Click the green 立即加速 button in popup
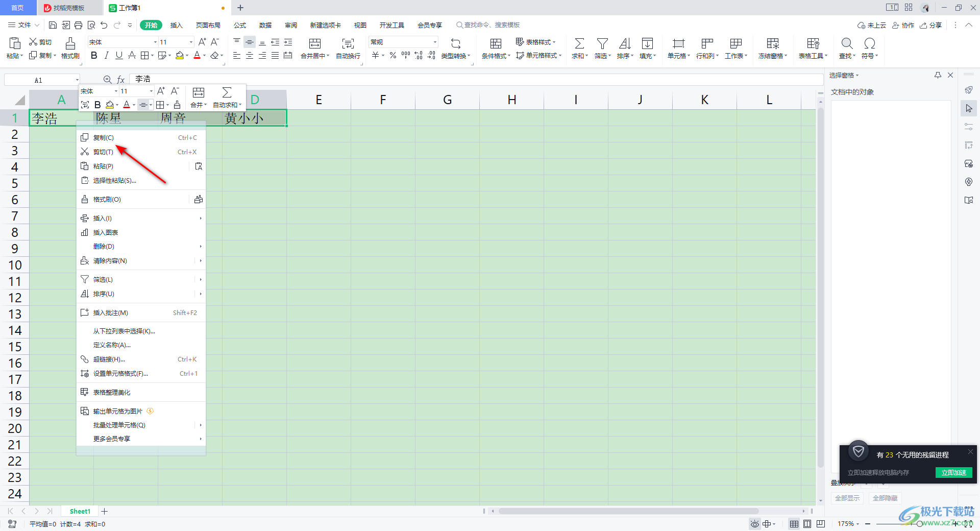980x531 pixels. coord(953,472)
